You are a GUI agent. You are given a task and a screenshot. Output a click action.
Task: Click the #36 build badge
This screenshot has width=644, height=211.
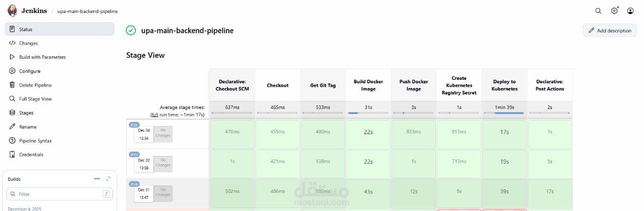click(x=134, y=125)
